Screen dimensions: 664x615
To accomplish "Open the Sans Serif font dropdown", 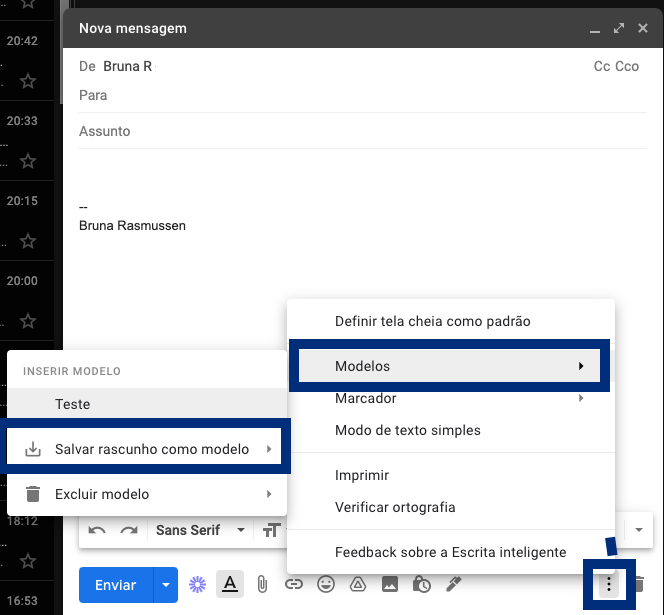I will [x=200, y=530].
